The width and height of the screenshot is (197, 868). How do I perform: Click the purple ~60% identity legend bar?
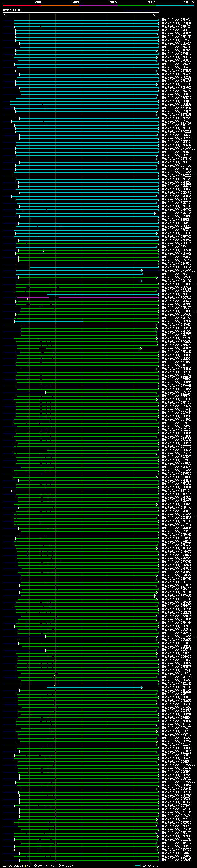(98, 6)
